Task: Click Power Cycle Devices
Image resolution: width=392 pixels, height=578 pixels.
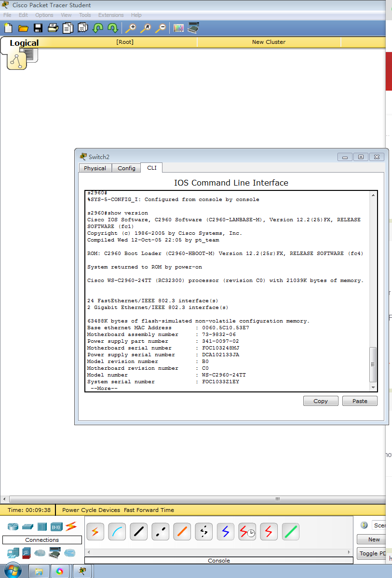Action: pyautogui.click(x=91, y=510)
